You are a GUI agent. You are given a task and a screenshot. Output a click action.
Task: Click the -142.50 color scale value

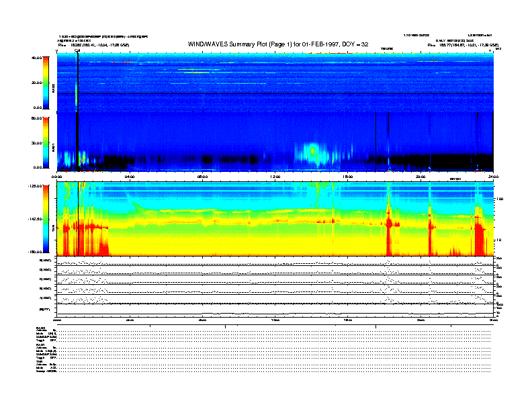(x=35, y=219)
